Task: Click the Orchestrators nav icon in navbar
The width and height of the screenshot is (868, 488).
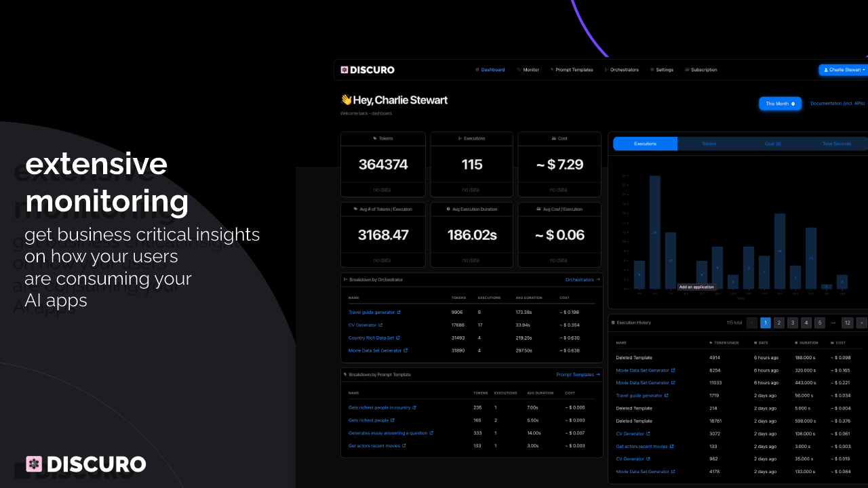Action: [x=606, y=70]
